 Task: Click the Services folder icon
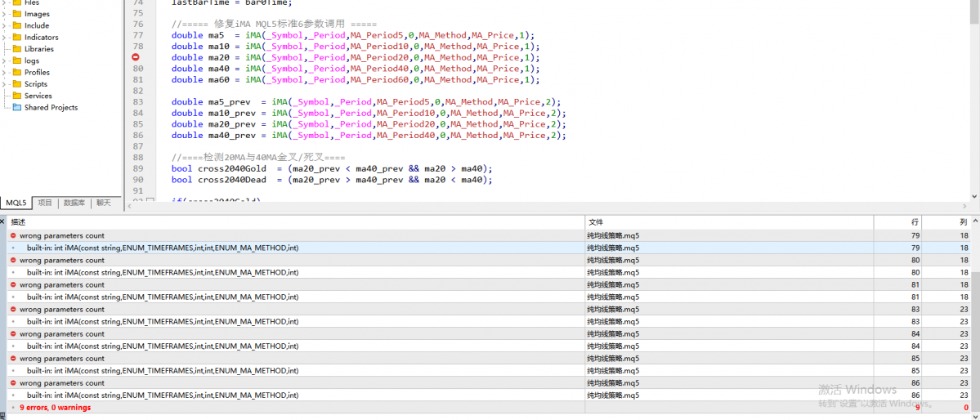(17, 96)
